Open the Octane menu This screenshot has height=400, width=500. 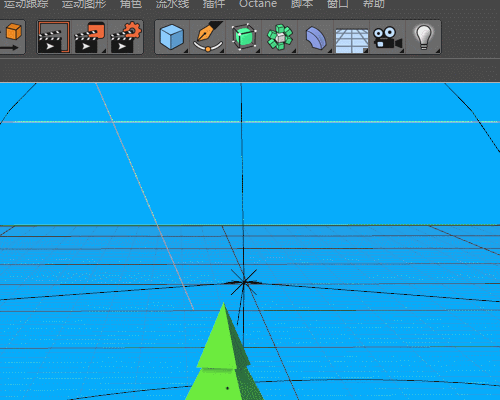(258, 4)
